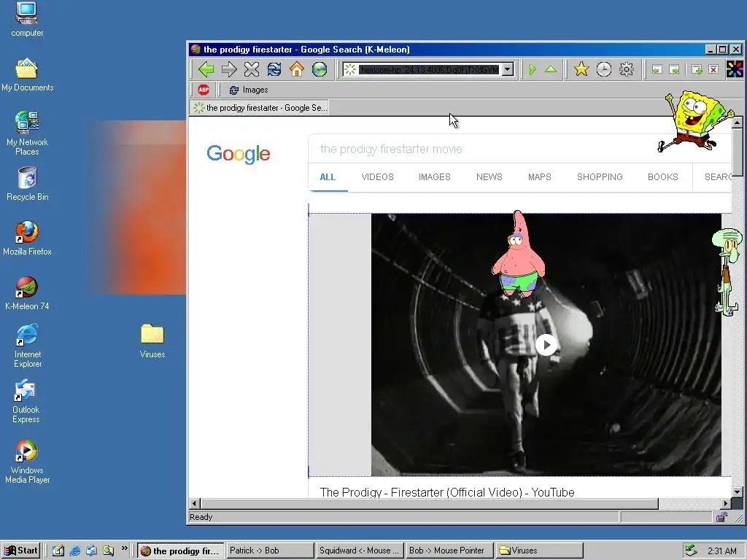Click vertical scrollbar down arrow

click(x=737, y=492)
